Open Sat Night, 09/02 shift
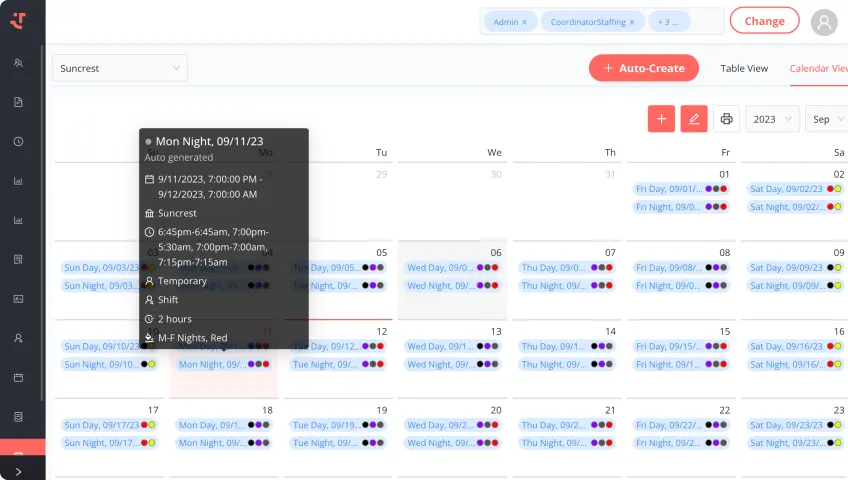The width and height of the screenshot is (848, 480). (795, 206)
